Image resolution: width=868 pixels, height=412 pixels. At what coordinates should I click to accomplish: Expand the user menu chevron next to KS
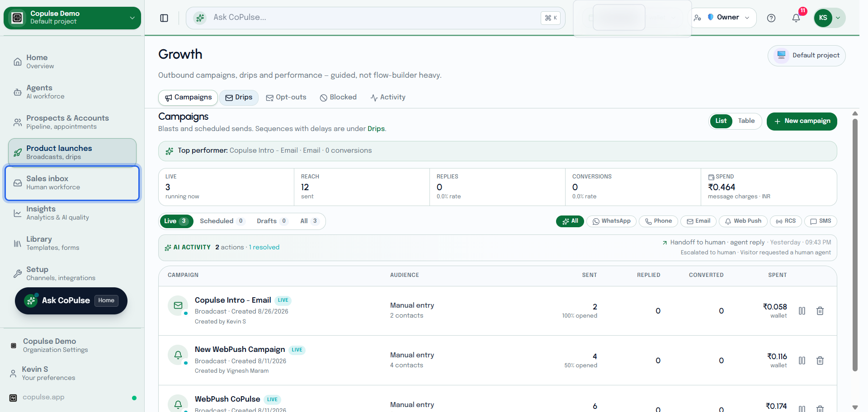pyautogui.click(x=838, y=18)
